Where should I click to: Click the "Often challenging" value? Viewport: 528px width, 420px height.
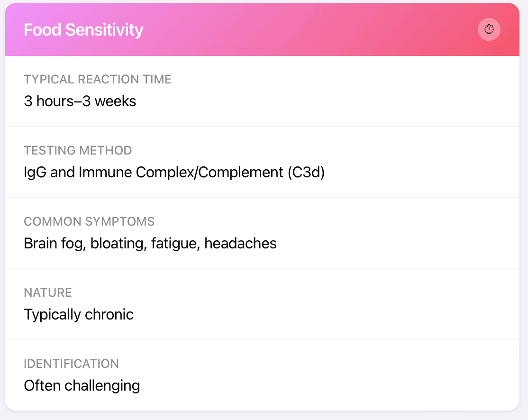[x=82, y=385]
